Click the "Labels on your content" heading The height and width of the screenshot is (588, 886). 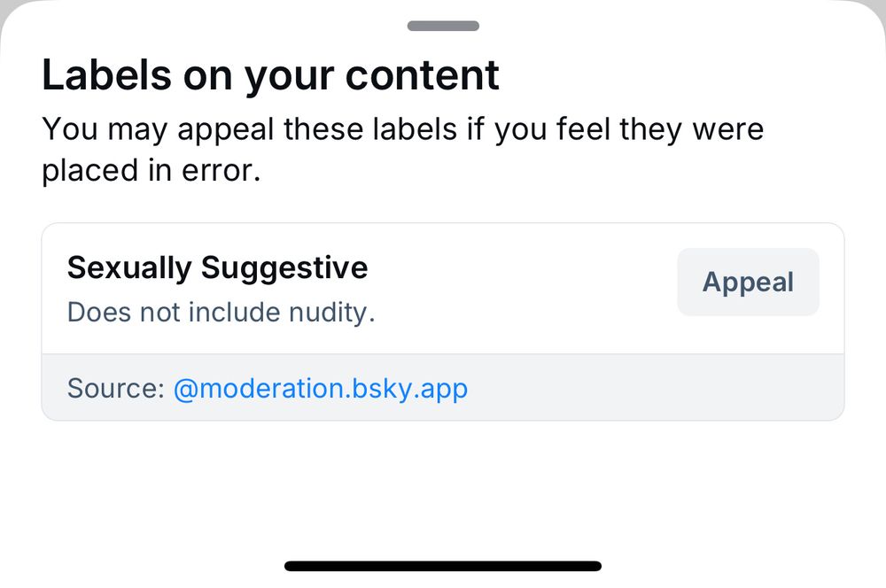click(270, 75)
